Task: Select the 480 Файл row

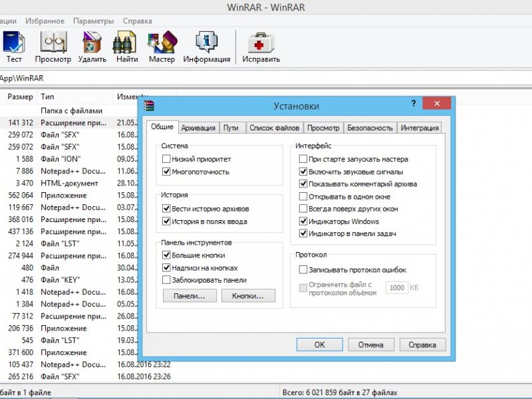Action: point(69,268)
